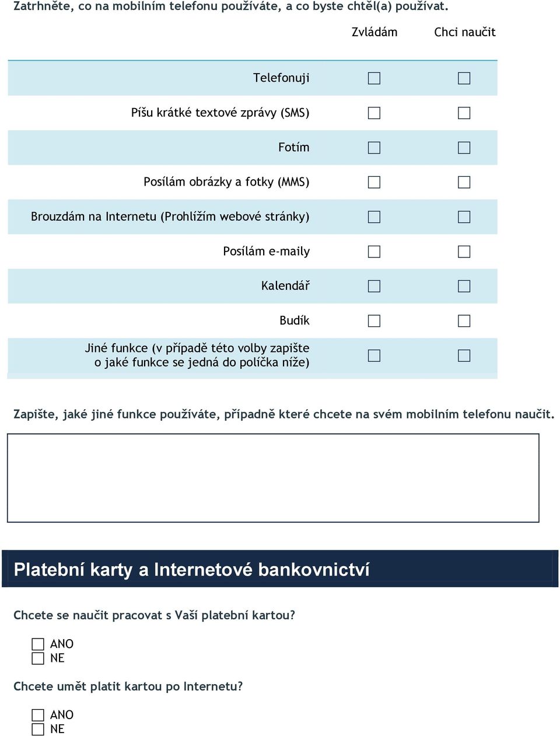This screenshot has height=736, width=560.
Task: Mark Zvládám checkbox for Fotím
Action: click(374, 148)
